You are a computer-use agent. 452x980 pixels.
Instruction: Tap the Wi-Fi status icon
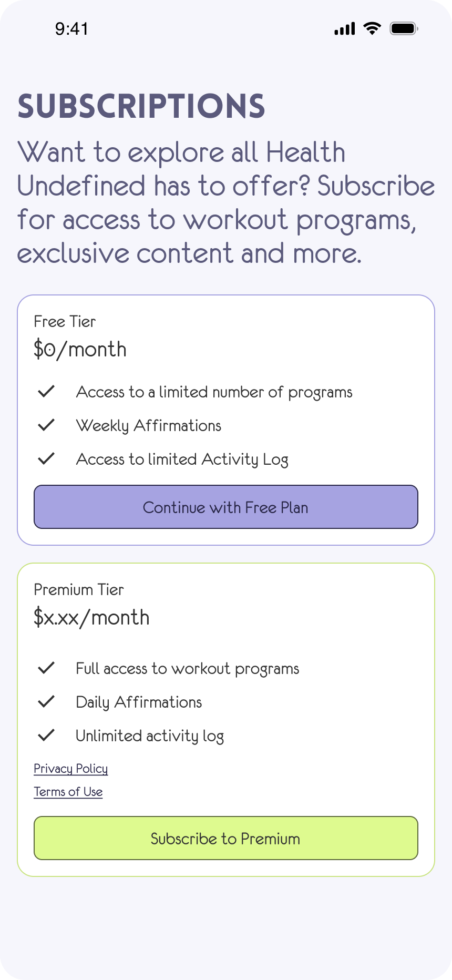(x=372, y=29)
